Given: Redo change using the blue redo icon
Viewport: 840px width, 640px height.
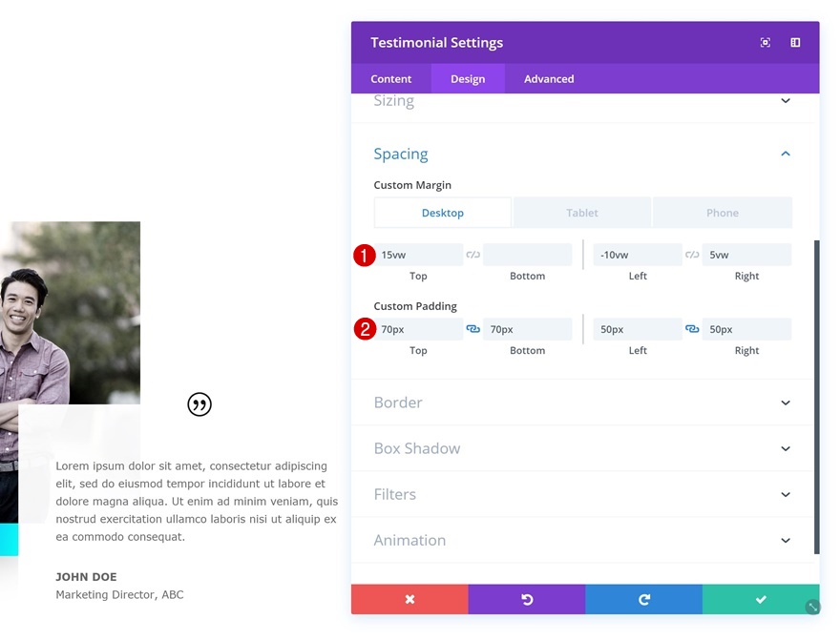Looking at the screenshot, I should pos(643,599).
